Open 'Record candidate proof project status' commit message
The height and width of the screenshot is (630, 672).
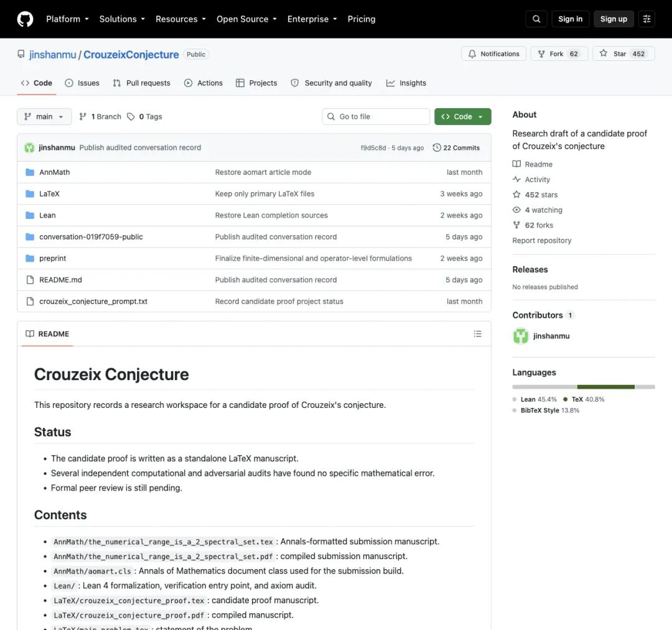click(x=279, y=301)
